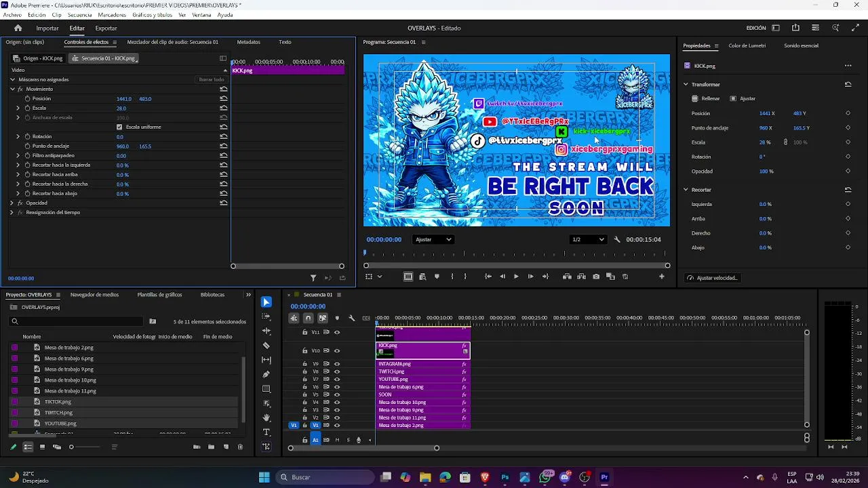The image size is (868, 488).
Task: Expand Reasignación del tiempo group
Action: (12, 212)
